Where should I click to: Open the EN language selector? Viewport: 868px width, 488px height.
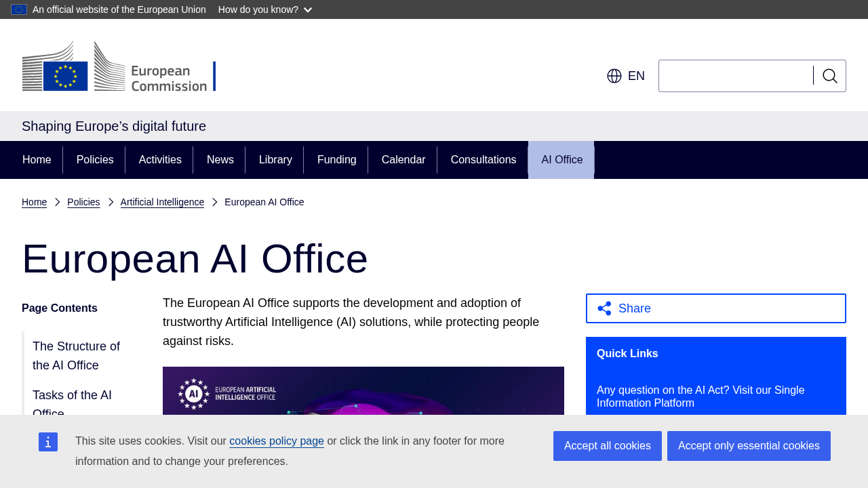(626, 76)
